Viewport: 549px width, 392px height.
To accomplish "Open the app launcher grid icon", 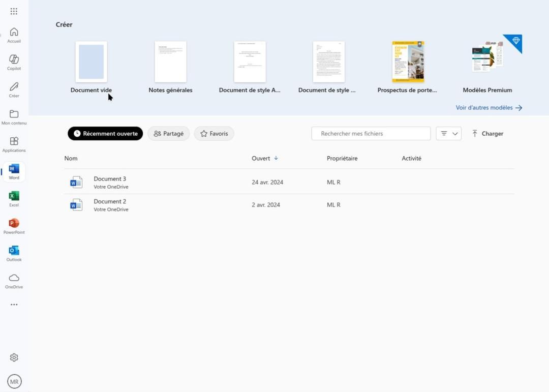I will tap(14, 12).
